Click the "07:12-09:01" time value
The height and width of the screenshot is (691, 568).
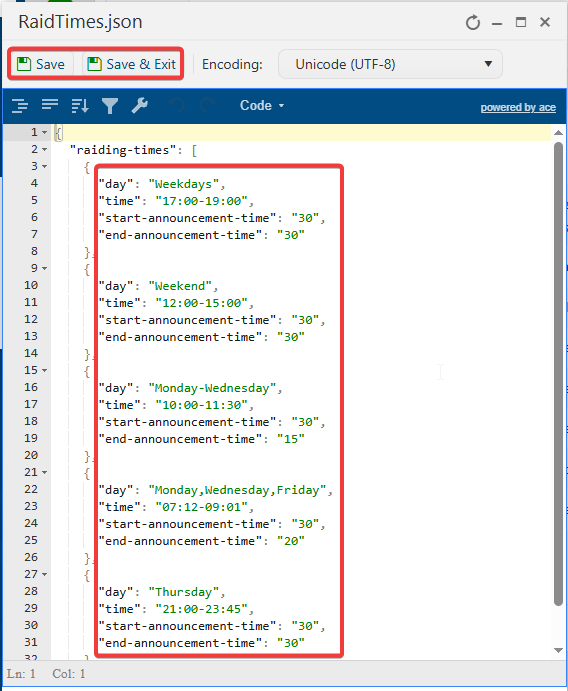pyautogui.click(x=201, y=507)
